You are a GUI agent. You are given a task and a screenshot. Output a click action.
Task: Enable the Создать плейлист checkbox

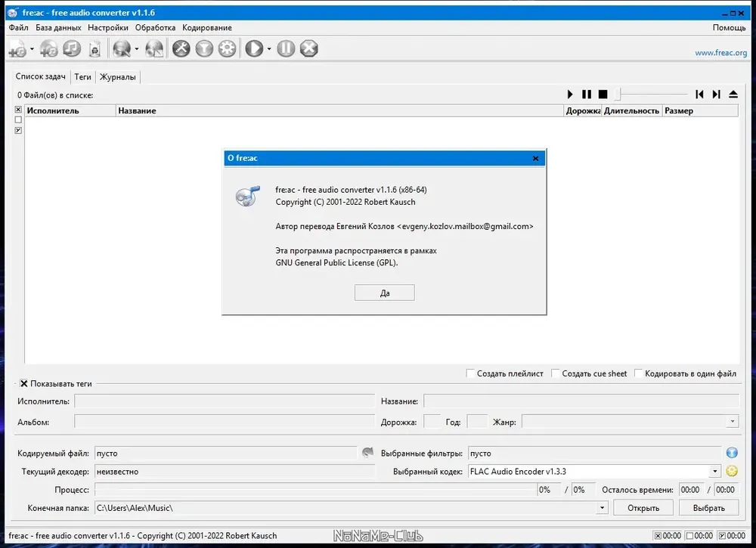pos(470,373)
